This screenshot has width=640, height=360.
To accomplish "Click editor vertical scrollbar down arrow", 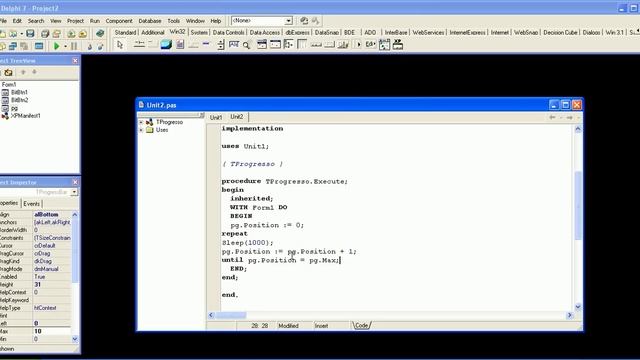I will (578, 307).
